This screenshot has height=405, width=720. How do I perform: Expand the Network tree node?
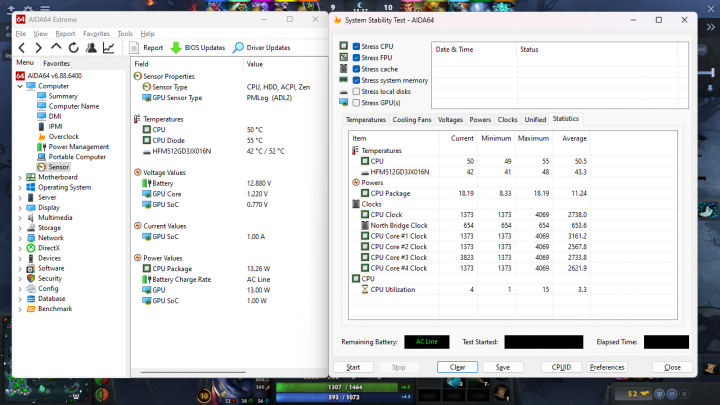pos(20,238)
